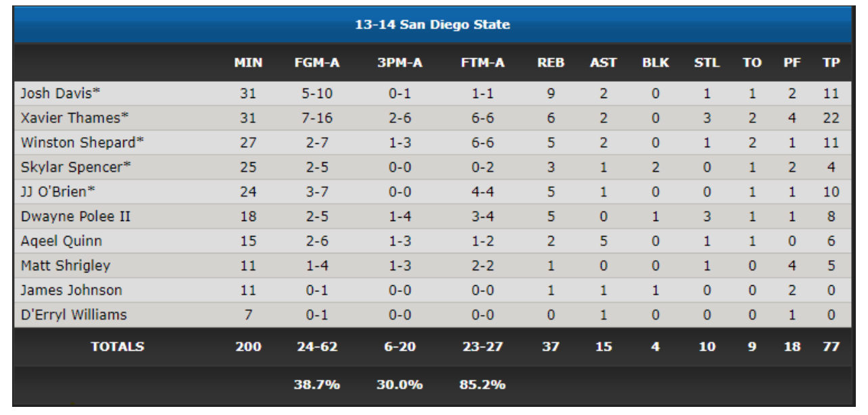Click the REB column header
Viewport: 868px width, 415px height.
click(x=550, y=64)
